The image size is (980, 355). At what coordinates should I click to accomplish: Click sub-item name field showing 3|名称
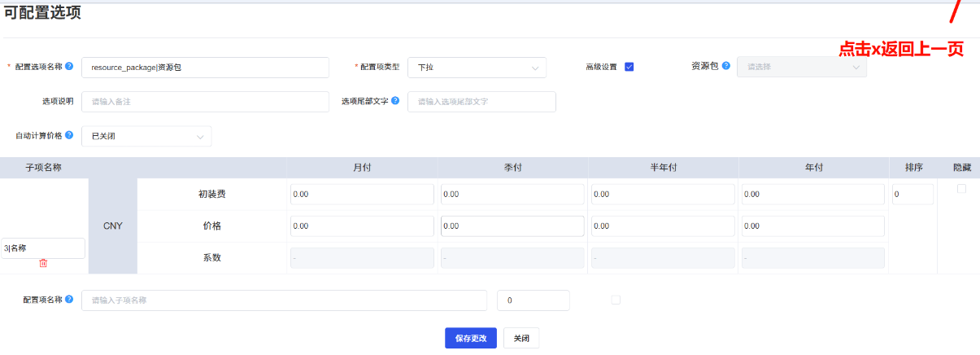43,248
